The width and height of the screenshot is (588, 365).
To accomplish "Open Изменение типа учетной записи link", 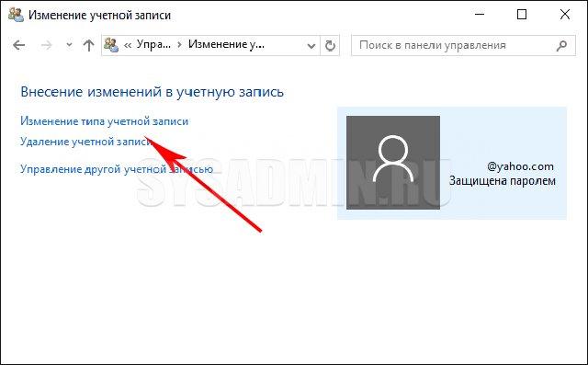I will 104,121.
